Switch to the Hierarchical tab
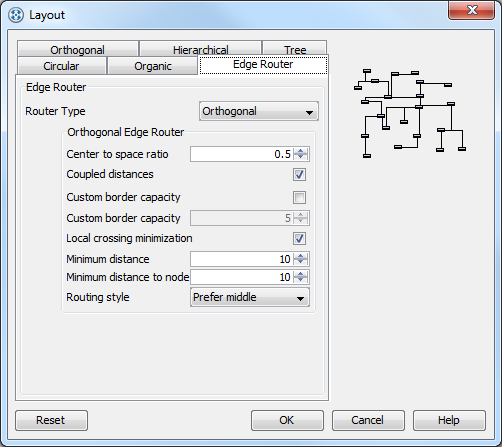502x447 pixels. (x=200, y=49)
